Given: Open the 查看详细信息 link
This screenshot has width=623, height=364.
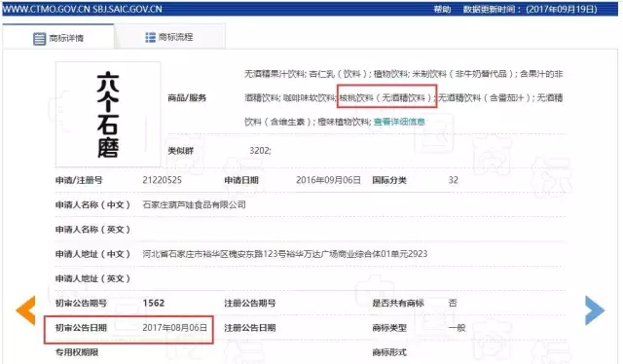Looking at the screenshot, I should coord(399,122).
